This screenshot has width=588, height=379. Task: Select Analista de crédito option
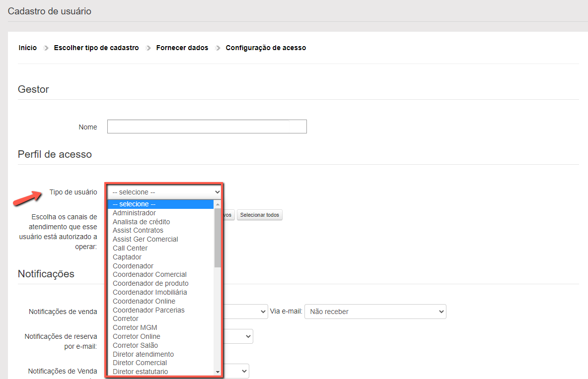click(141, 222)
